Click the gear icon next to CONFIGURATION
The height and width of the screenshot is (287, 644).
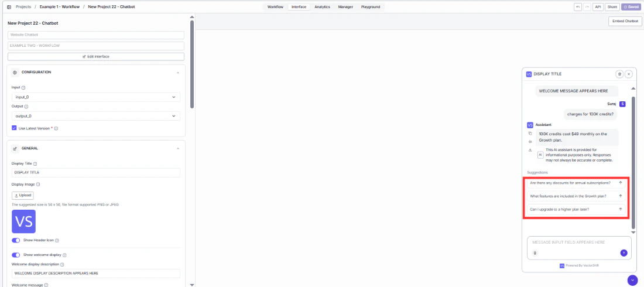15,72
